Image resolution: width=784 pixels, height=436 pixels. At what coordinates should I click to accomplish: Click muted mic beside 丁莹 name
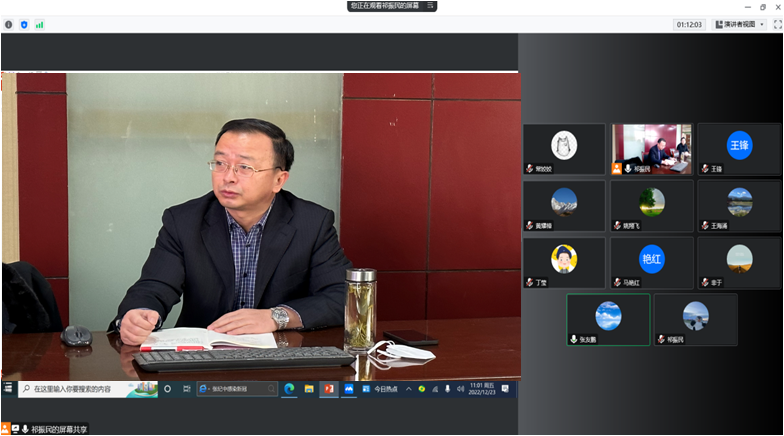coord(530,282)
